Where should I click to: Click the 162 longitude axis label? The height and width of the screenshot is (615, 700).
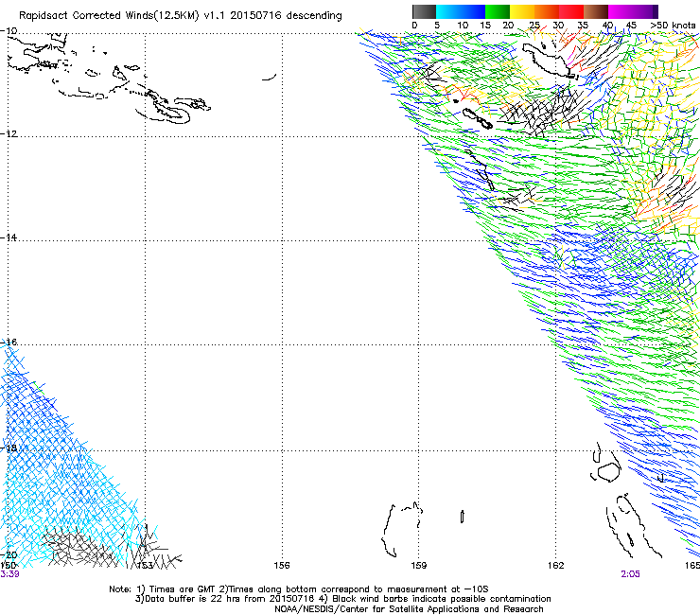pyautogui.click(x=556, y=566)
